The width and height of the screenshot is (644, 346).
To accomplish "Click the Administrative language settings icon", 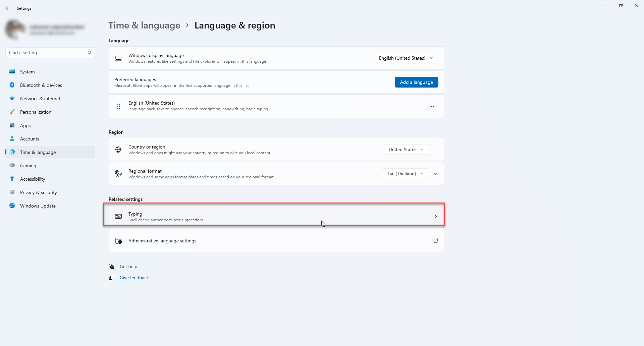I will 118,241.
